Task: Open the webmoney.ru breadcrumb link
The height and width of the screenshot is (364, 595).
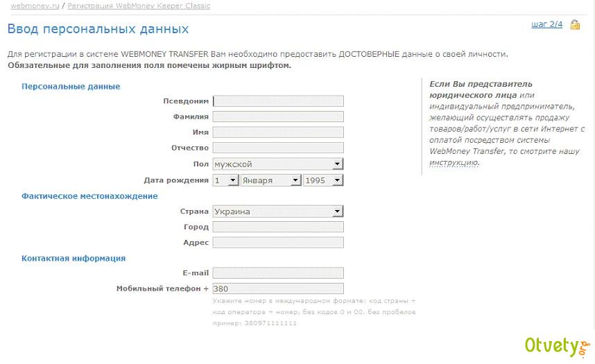Action: point(35,6)
